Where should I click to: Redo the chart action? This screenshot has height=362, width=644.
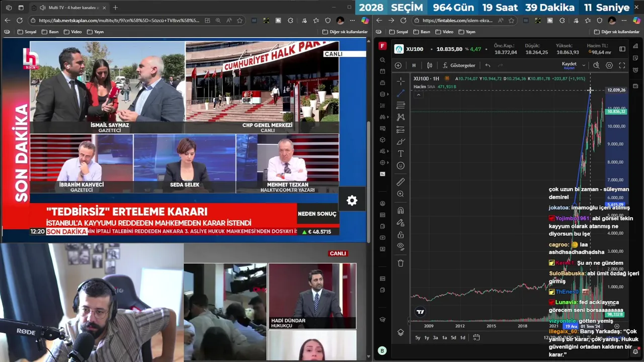pos(500,65)
